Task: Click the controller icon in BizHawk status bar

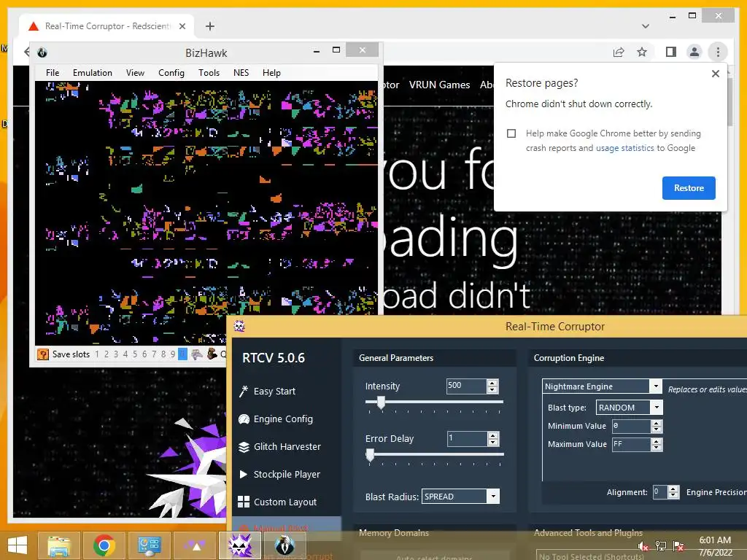Action: click(x=197, y=354)
